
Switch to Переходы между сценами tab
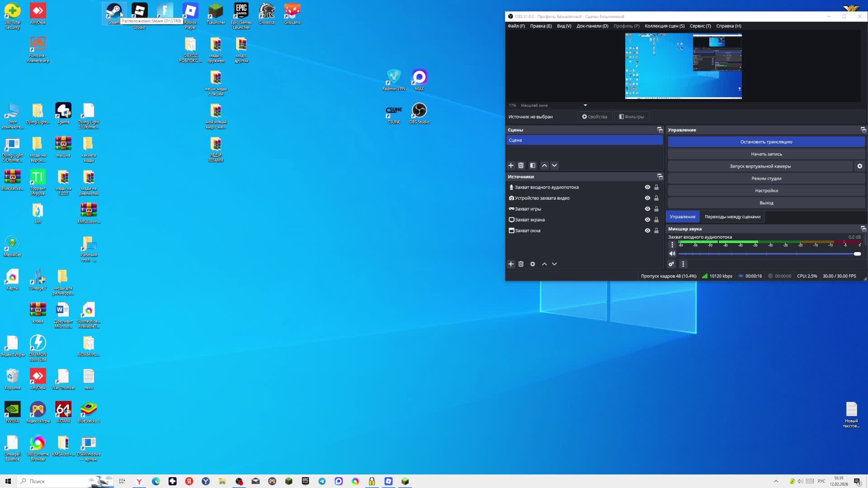tap(732, 216)
